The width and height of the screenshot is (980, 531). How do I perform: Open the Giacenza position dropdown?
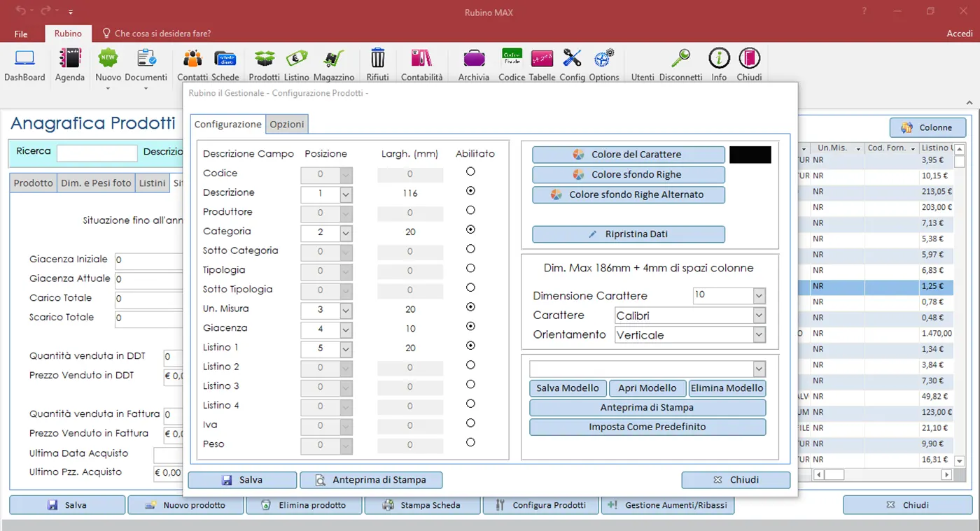[x=346, y=329]
